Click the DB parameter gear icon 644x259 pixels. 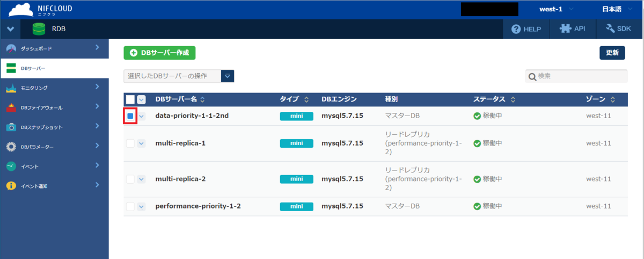[x=11, y=147]
